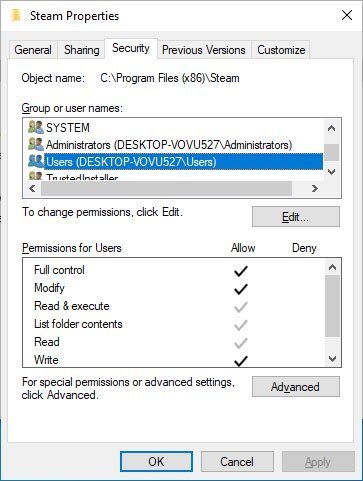The height and width of the screenshot is (481, 363).
Task: Click right arrow of horizontal scrollbar
Action: (314, 189)
